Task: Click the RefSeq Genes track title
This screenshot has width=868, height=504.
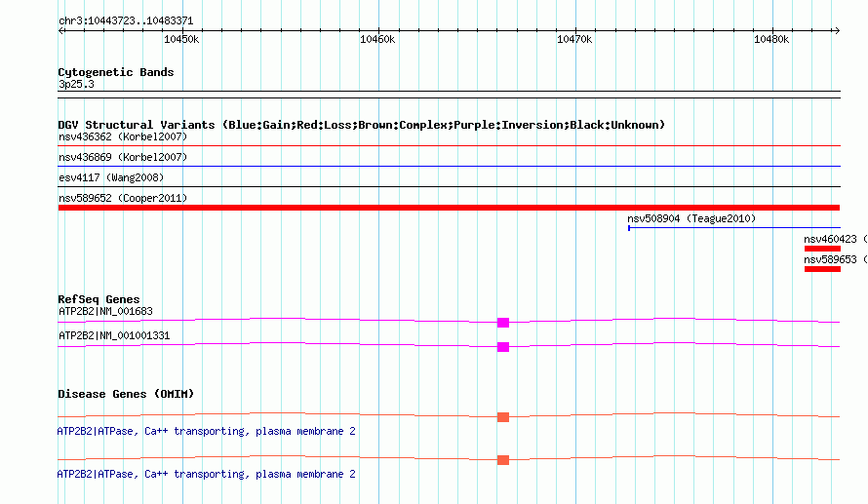Action: [99, 299]
